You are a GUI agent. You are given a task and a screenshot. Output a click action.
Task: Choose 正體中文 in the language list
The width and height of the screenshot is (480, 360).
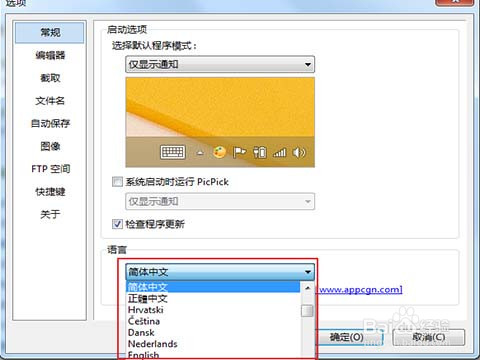pos(213,298)
